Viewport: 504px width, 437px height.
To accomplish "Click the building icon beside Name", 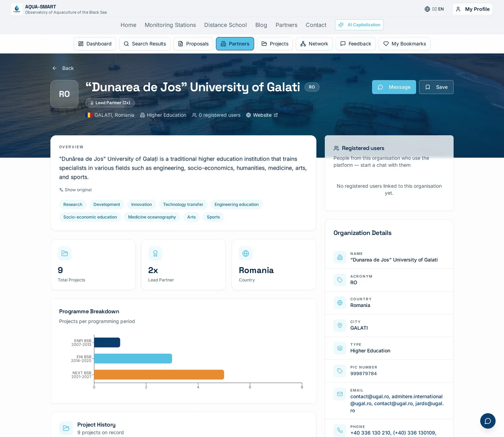I will pos(340,257).
